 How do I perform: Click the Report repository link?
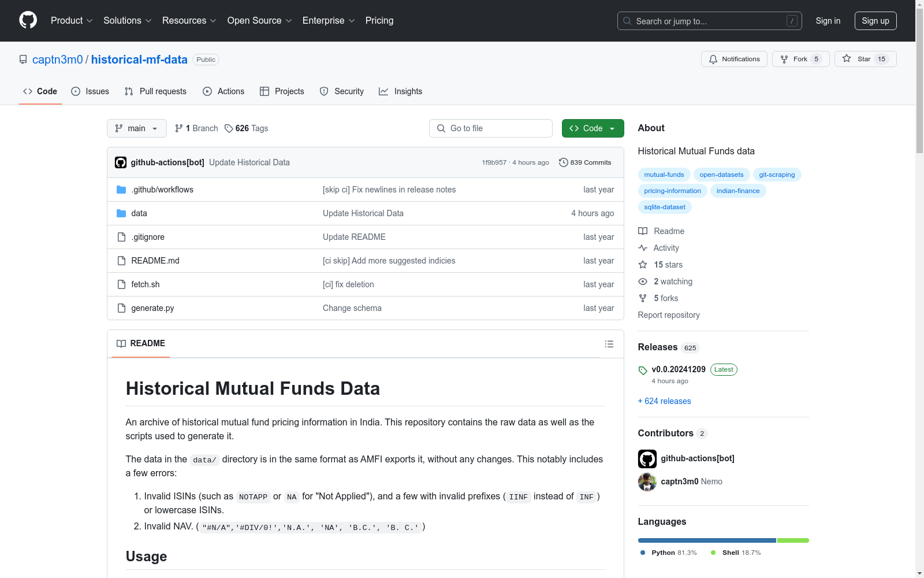click(669, 315)
